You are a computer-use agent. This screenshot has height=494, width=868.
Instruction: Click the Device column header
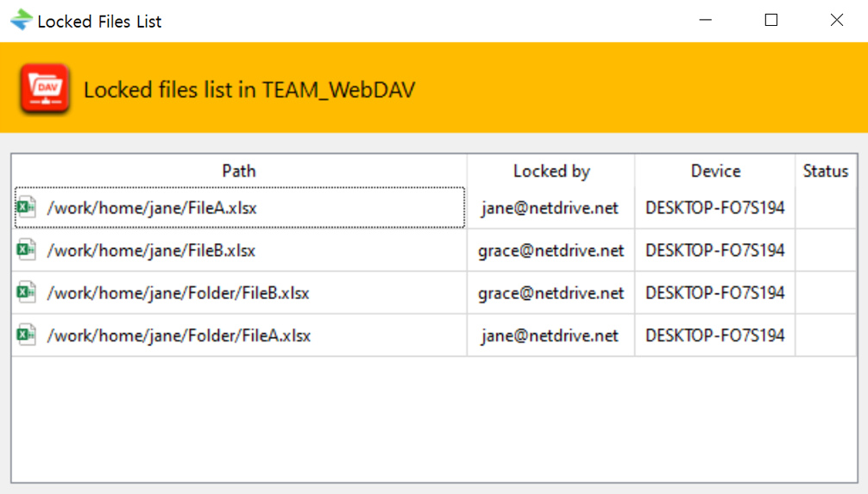coord(715,171)
